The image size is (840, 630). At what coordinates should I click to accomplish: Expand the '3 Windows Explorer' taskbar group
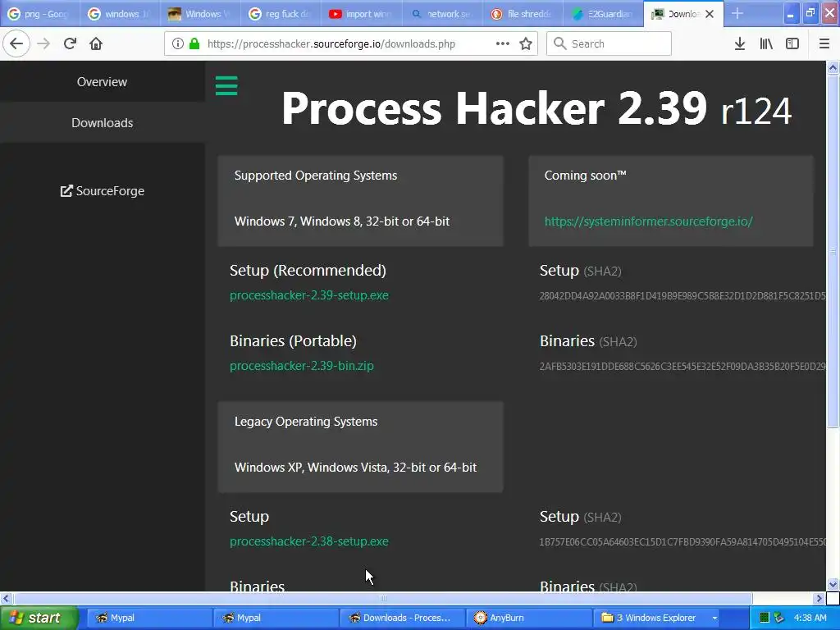655,618
